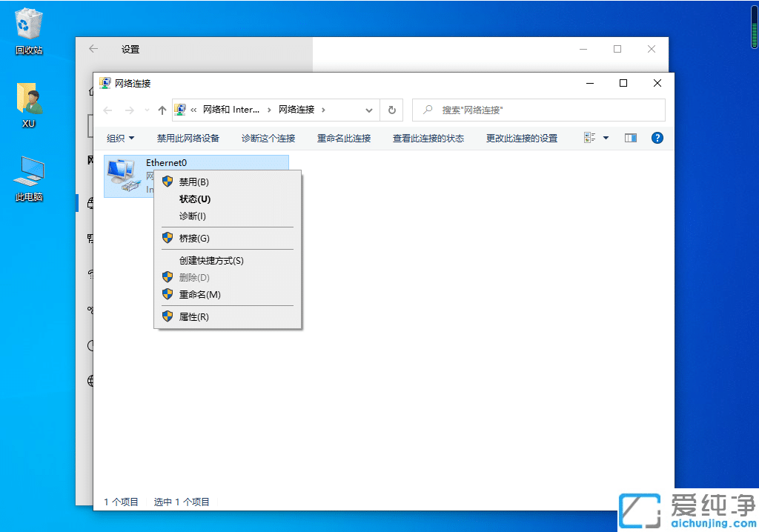This screenshot has height=532, width=759.
Task: Open the address bar history dropdown
Action: (368, 109)
